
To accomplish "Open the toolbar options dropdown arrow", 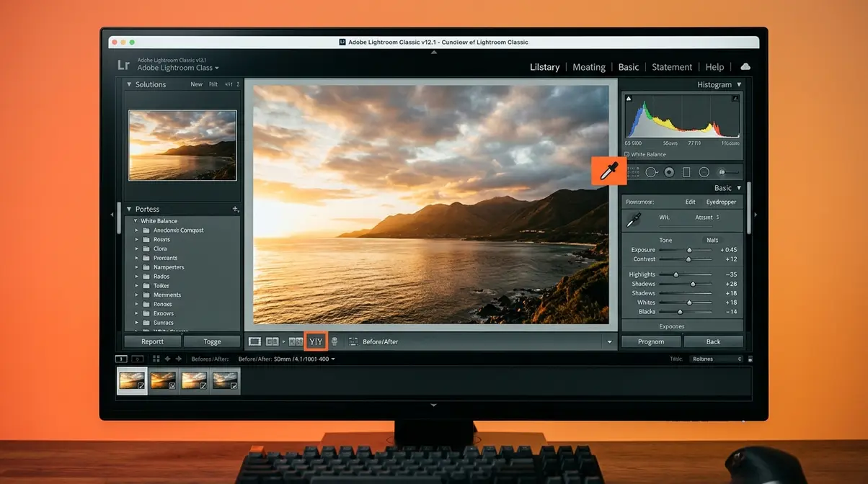I will coord(610,341).
